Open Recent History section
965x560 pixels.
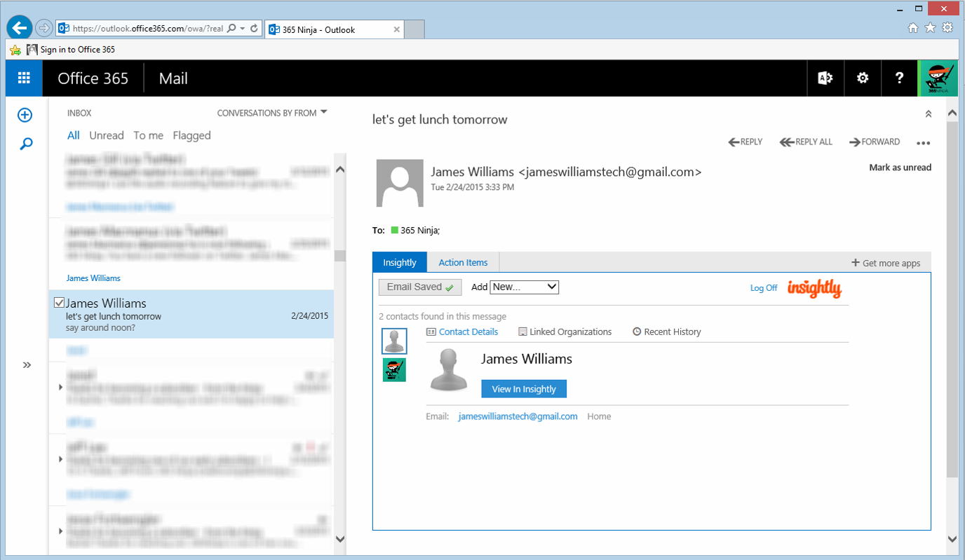click(x=667, y=332)
